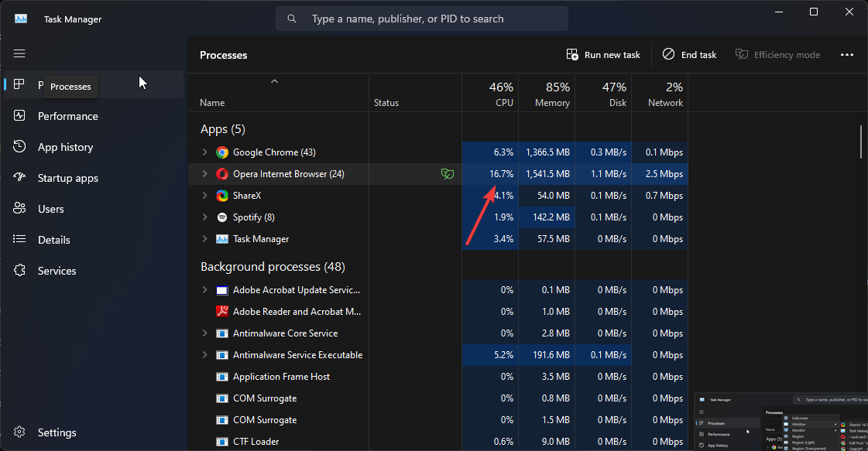This screenshot has height=451, width=868.
Task: Click the Efficiency mode button
Action: 777,55
